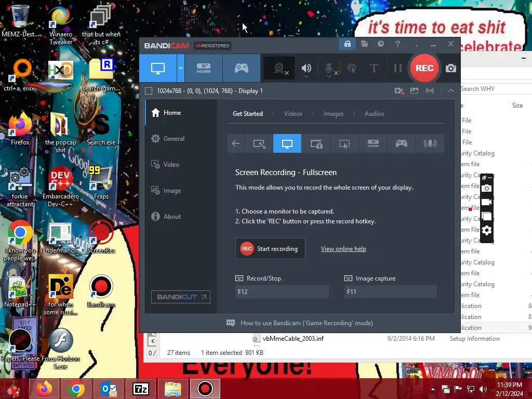
Task: Toggle webcam overlay icon
Action: point(280,69)
